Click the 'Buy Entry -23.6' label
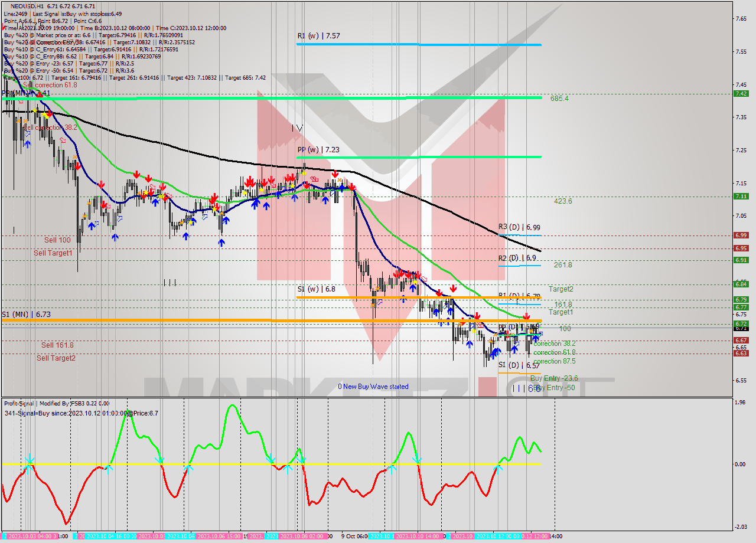Screen dimensions: 756x543 coord(554,378)
